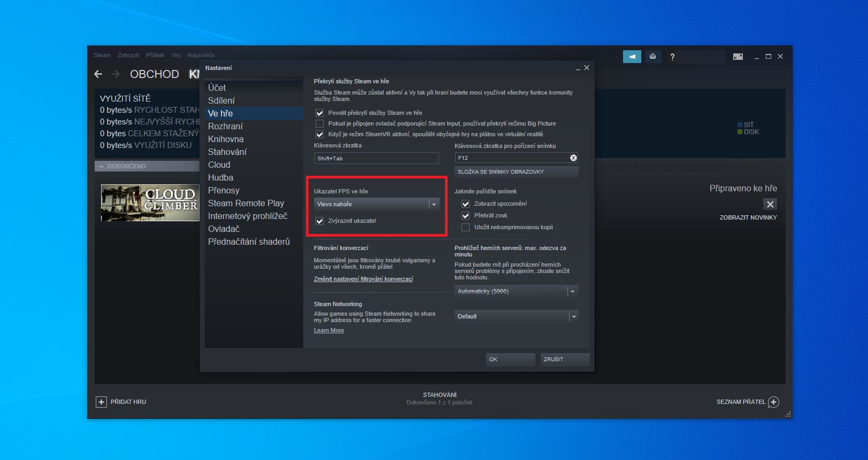
Task: Toggle Zvýraznit ukazatel checkbox
Action: pos(319,221)
